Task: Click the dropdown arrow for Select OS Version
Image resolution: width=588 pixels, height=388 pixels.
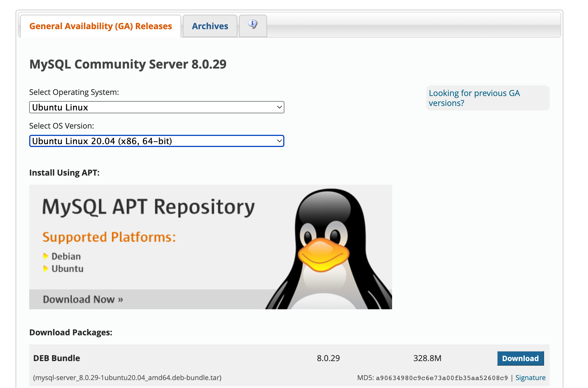Action: 279,141
